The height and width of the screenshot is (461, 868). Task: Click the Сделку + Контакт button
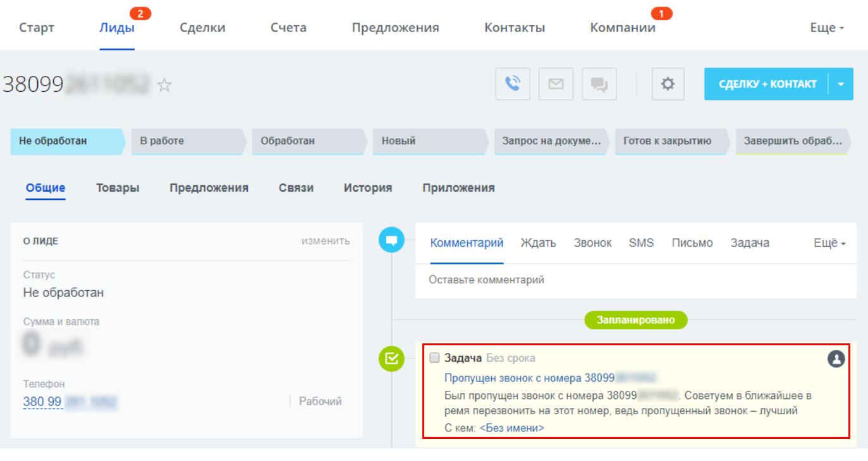click(767, 84)
